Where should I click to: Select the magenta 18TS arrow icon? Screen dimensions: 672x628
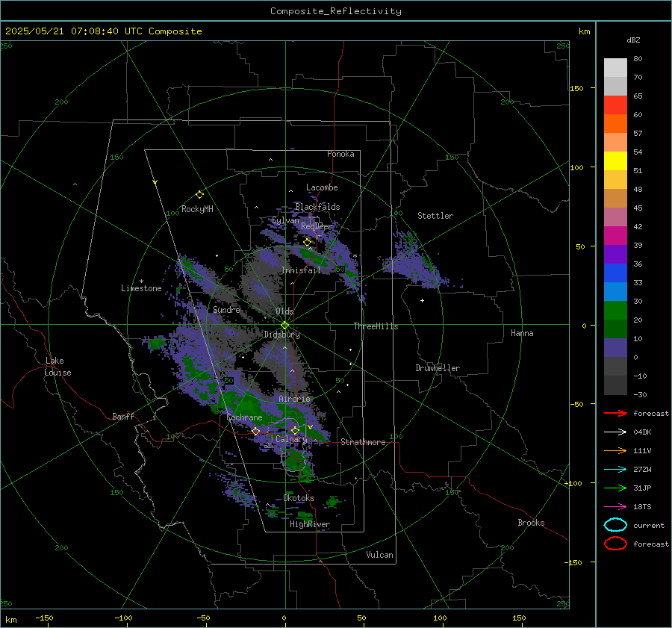point(615,507)
